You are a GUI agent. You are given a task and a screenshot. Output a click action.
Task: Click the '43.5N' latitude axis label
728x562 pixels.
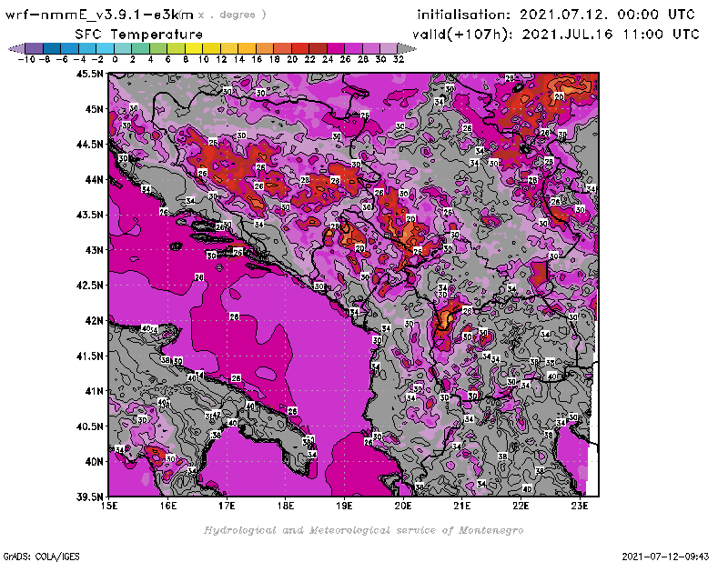point(89,215)
